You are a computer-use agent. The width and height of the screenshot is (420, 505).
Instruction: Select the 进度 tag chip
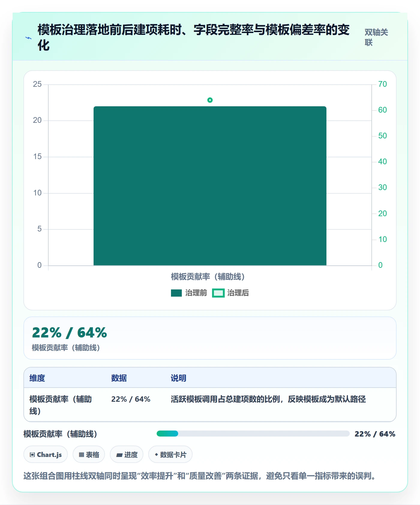click(x=127, y=455)
